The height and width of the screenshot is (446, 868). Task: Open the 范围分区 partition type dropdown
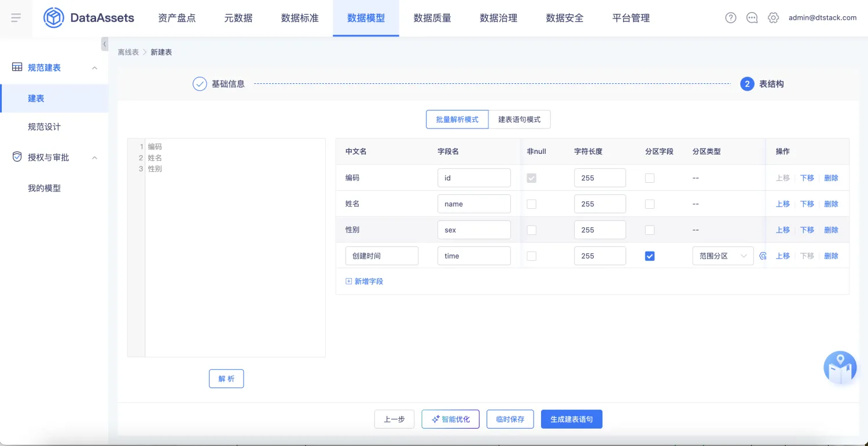pos(723,256)
